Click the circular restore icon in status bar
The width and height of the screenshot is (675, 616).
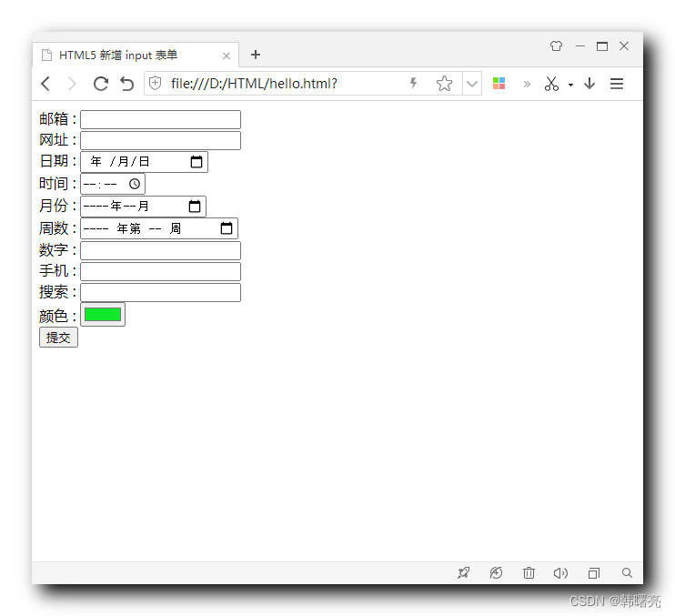(x=496, y=573)
